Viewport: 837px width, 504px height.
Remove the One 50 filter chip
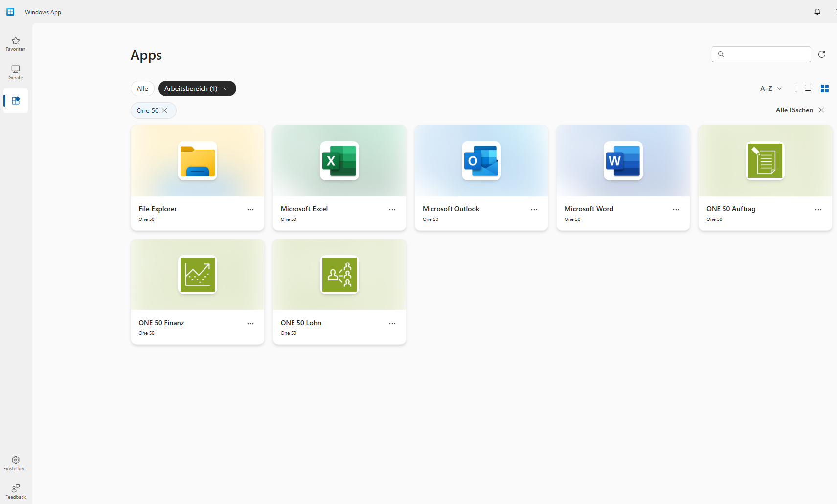[x=165, y=110]
